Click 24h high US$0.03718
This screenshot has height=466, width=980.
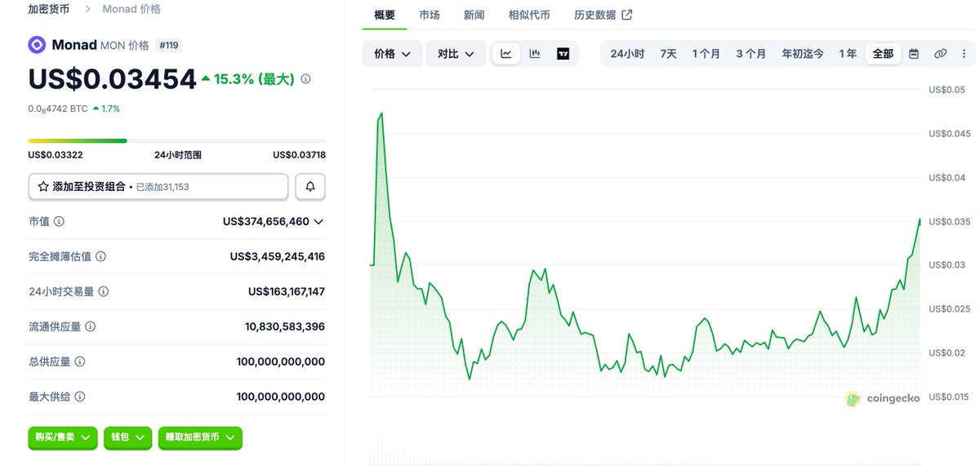pyautogui.click(x=299, y=155)
